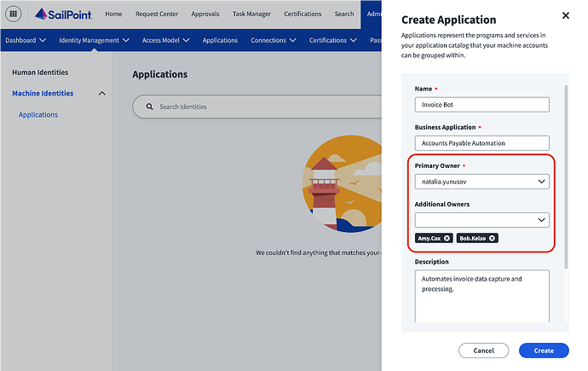The image size is (588, 371).
Task: Click the Name input field
Action: 481,104
